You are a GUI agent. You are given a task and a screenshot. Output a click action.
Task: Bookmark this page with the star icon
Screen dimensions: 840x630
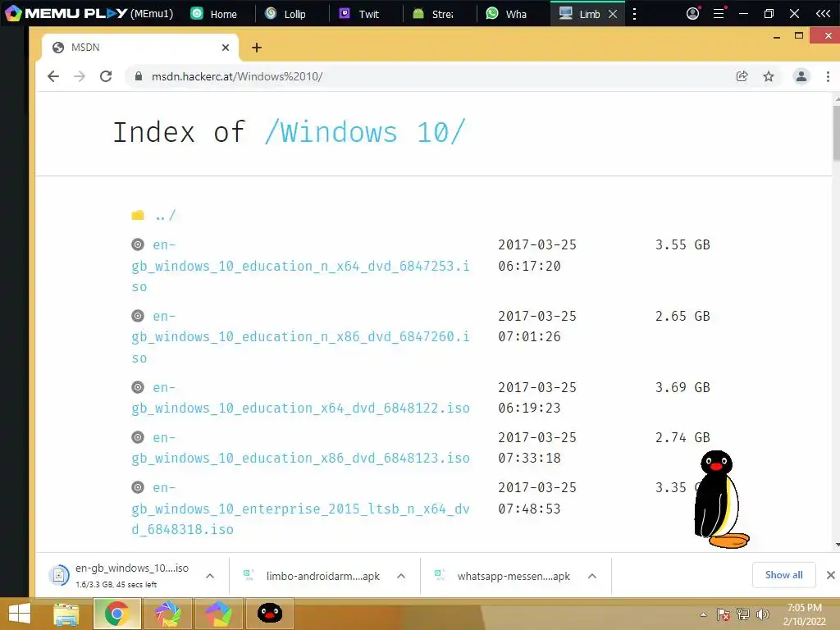tap(769, 76)
